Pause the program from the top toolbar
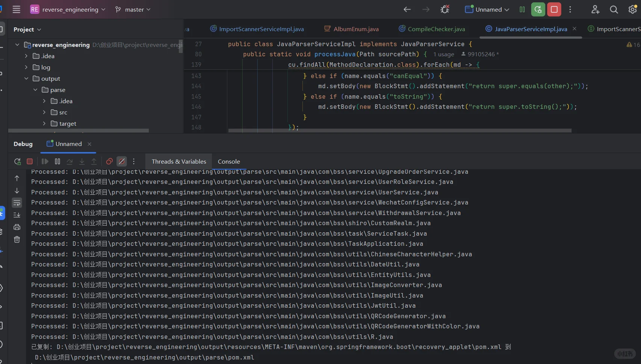 [522, 9]
